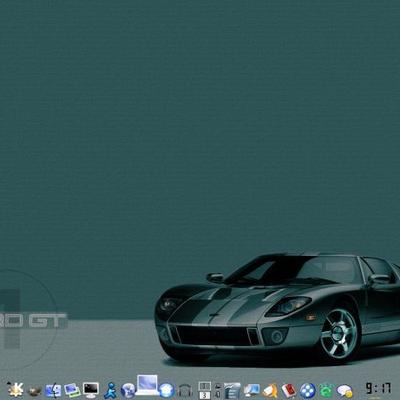Click the small dark bowl icon beside the K menu
400x400 pixels.
click(34, 391)
